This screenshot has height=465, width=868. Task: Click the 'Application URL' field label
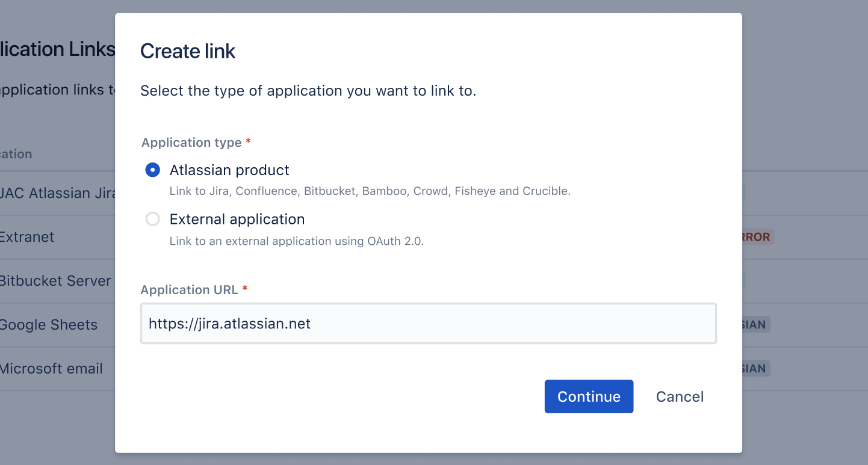[x=190, y=290]
